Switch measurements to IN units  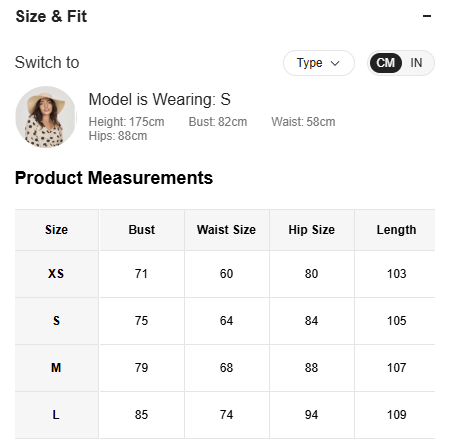click(x=416, y=63)
